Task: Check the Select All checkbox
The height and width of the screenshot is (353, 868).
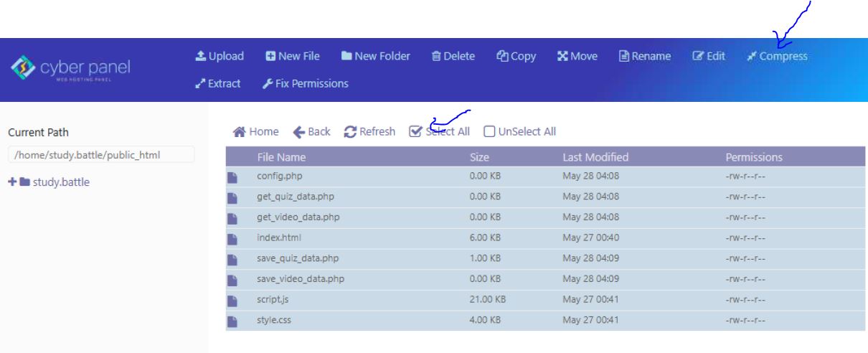Action: point(415,132)
